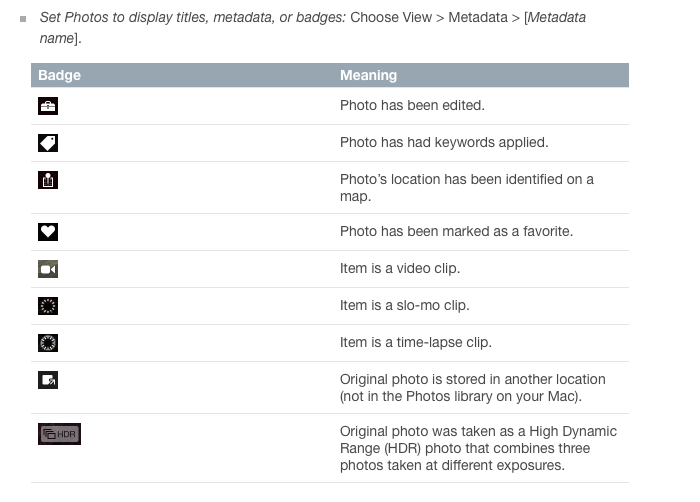Click the favorite heart badge icon

[48, 232]
